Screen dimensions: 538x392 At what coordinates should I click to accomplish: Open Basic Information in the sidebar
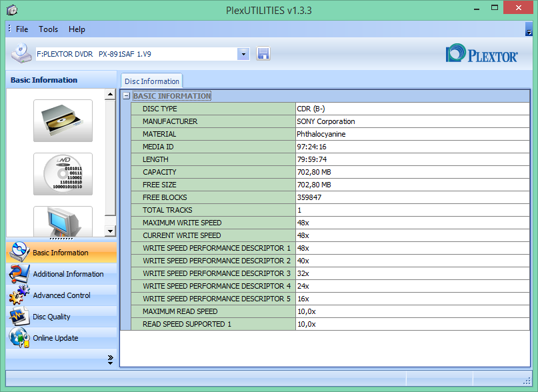tap(61, 252)
